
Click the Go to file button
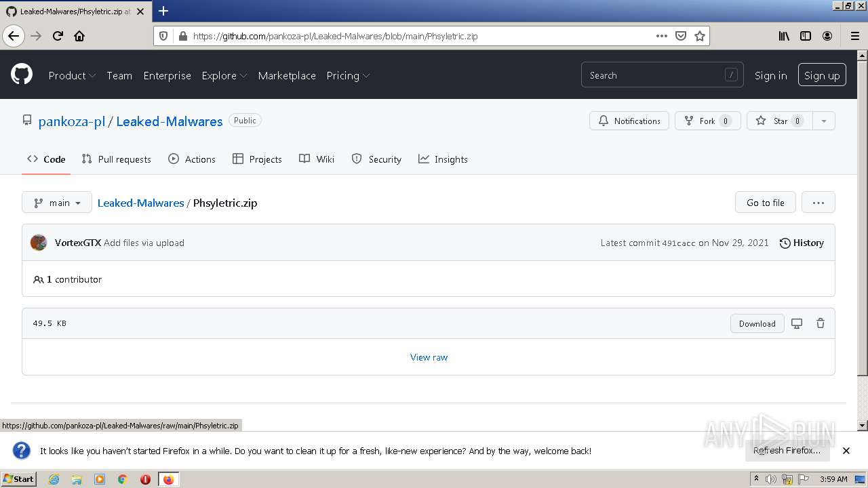point(766,203)
